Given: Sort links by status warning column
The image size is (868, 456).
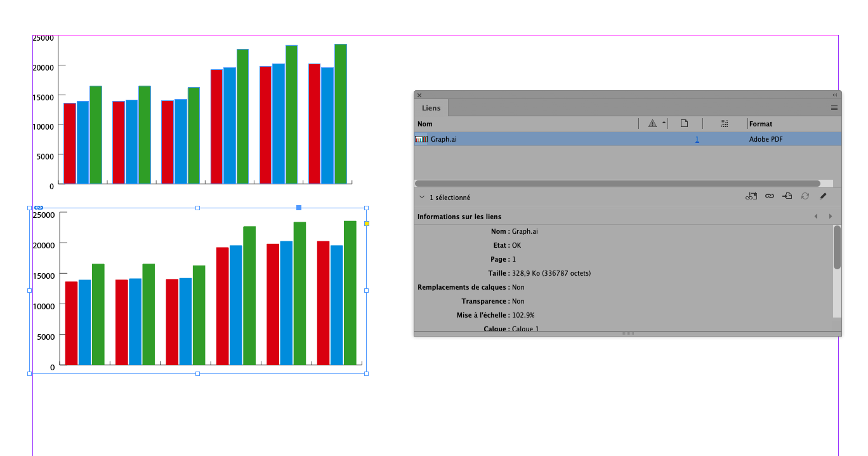Looking at the screenshot, I should (652, 124).
